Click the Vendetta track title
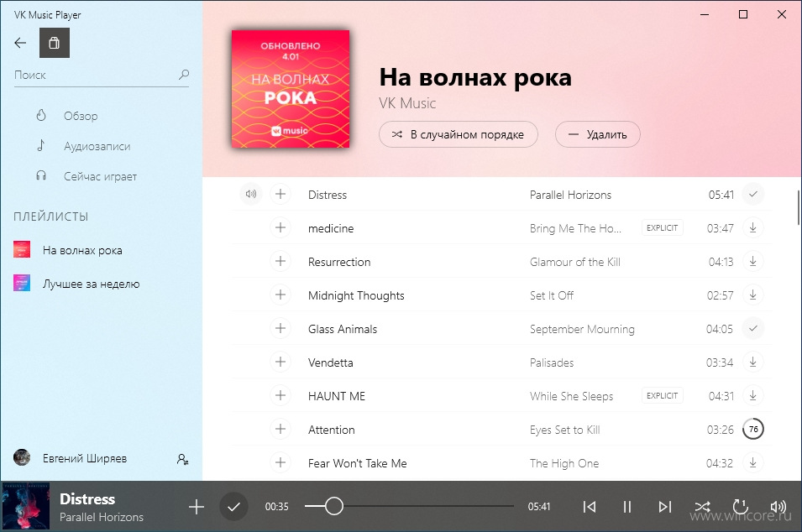Screen dimensions: 802x532 pyautogui.click(x=330, y=362)
